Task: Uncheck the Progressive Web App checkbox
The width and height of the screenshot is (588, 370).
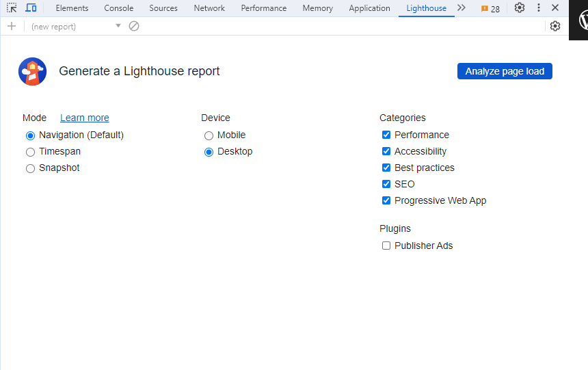Action: pyautogui.click(x=386, y=200)
